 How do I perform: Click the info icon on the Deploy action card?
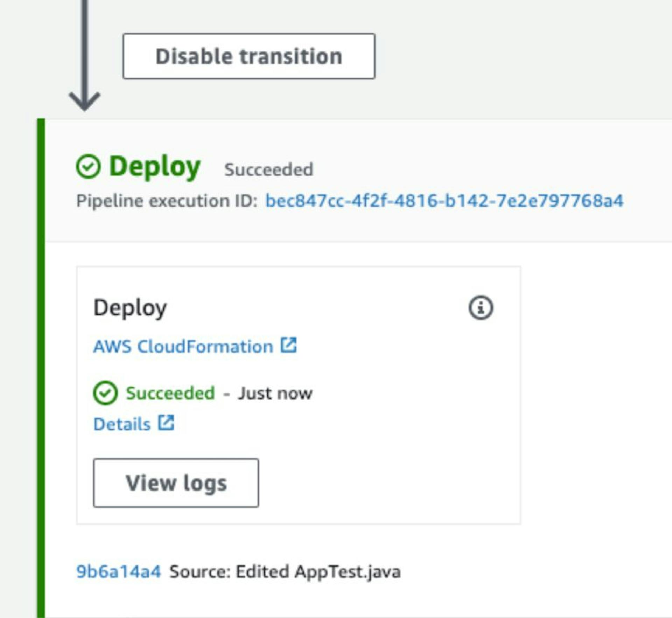click(481, 308)
